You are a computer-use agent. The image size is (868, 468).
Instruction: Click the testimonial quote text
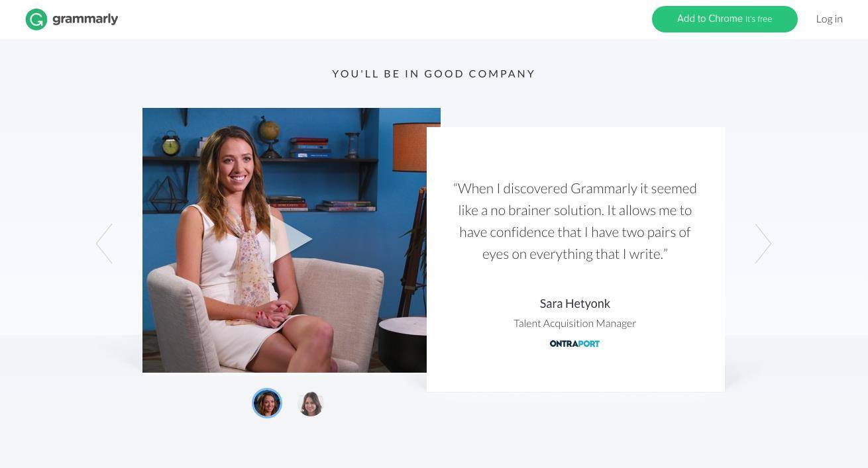coord(574,221)
